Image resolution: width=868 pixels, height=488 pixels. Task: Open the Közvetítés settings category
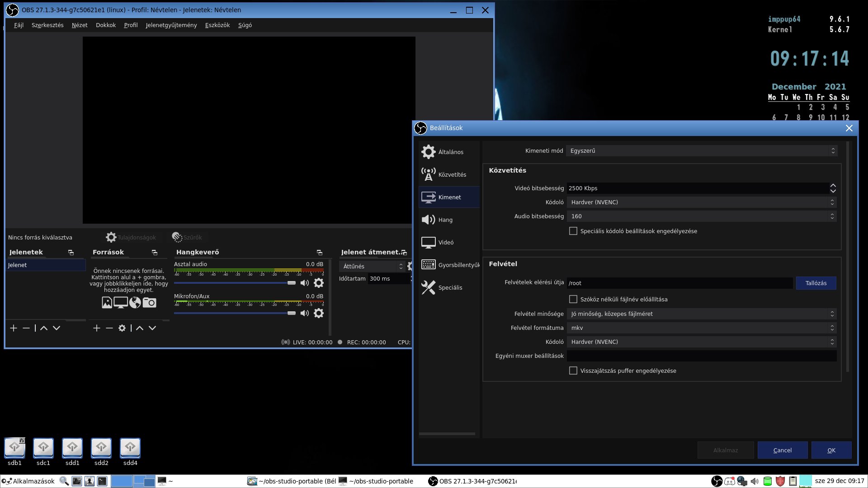point(449,174)
